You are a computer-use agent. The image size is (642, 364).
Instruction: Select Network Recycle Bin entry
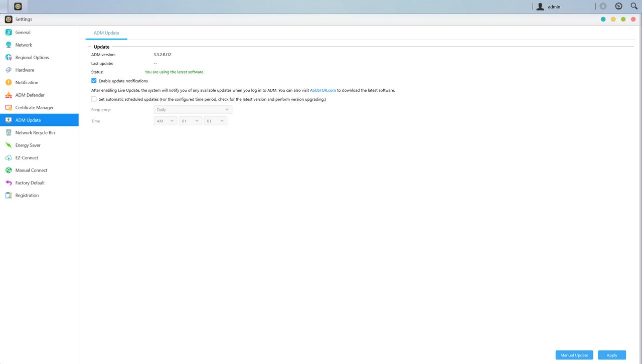pyautogui.click(x=39, y=132)
